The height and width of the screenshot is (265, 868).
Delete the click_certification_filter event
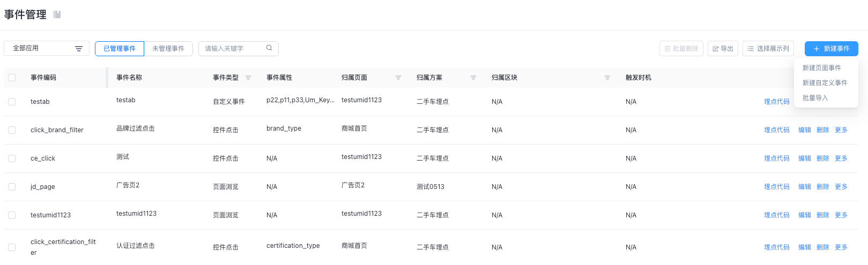(x=823, y=247)
